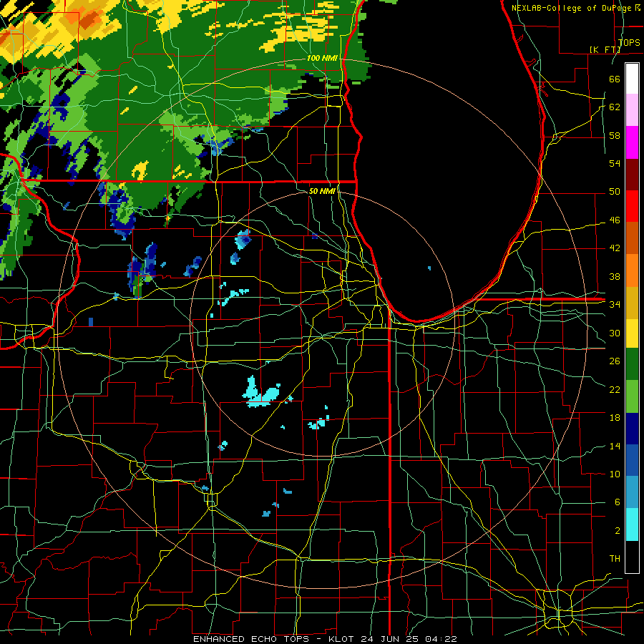Click the 100 NMI range ring label

pyautogui.click(x=322, y=59)
